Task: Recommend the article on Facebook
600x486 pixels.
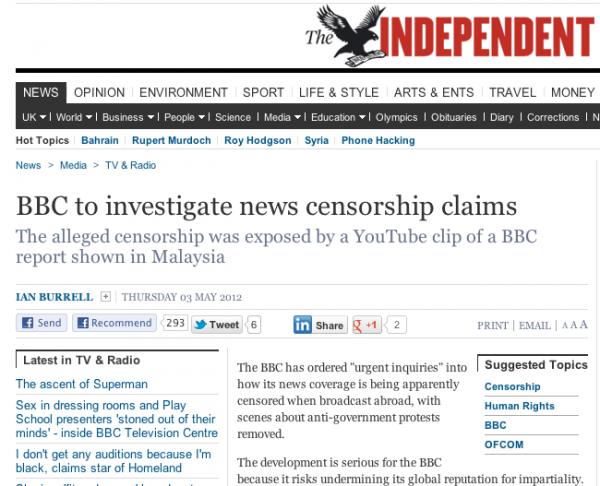Action: (x=114, y=323)
